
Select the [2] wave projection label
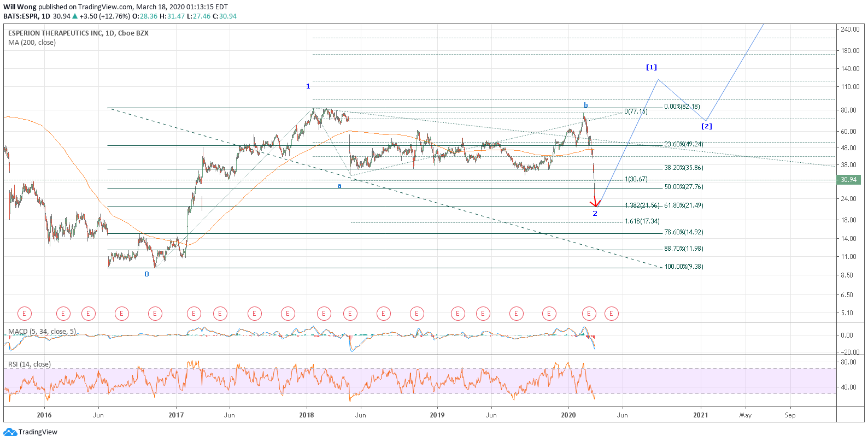tap(707, 126)
